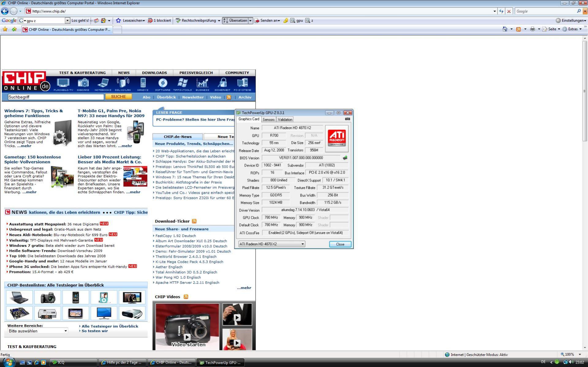The height and width of the screenshot is (367, 588).
Task: Click the Stop loading X icon
Action: point(509,11)
